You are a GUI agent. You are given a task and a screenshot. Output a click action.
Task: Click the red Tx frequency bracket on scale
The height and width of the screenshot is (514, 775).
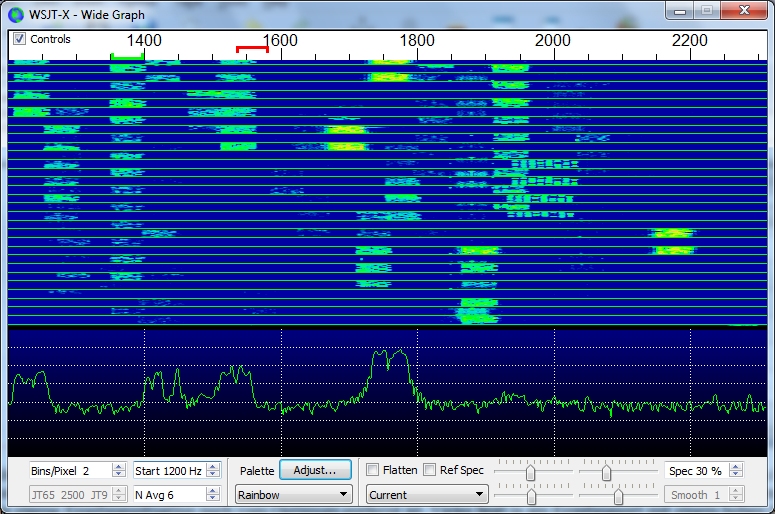252,49
